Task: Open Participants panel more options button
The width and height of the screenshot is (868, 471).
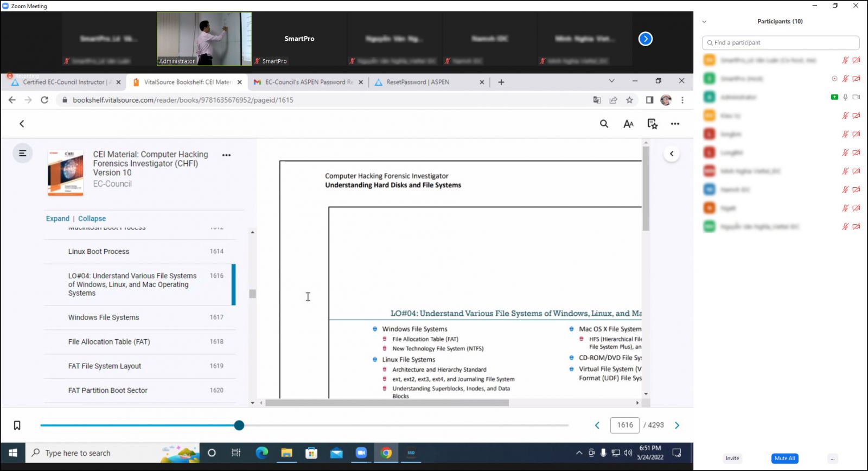Action: [x=833, y=459]
